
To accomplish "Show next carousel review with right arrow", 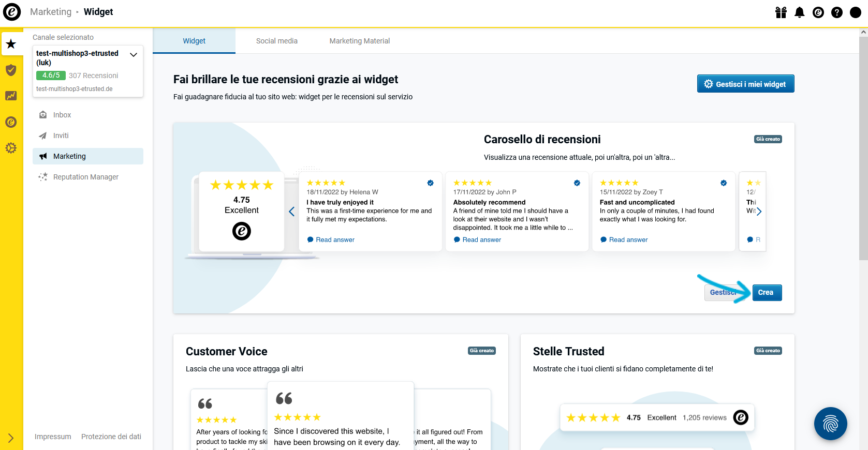I will [x=759, y=211].
